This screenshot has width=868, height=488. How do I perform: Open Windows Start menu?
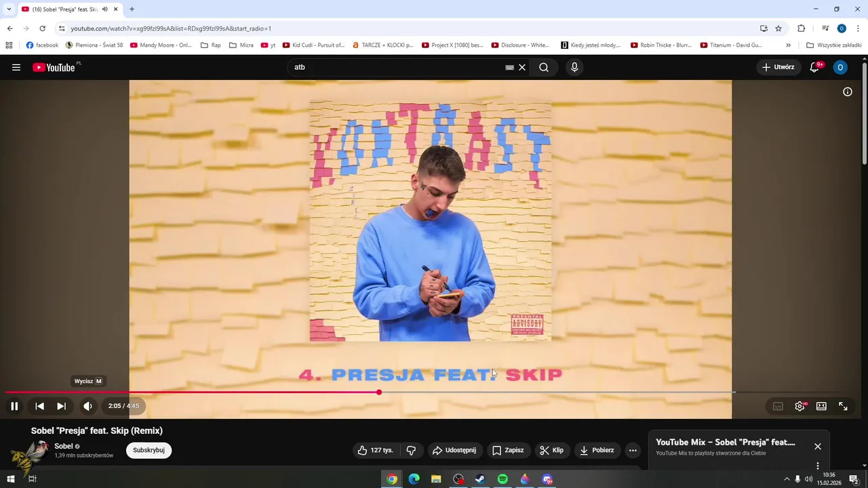tap(11, 479)
